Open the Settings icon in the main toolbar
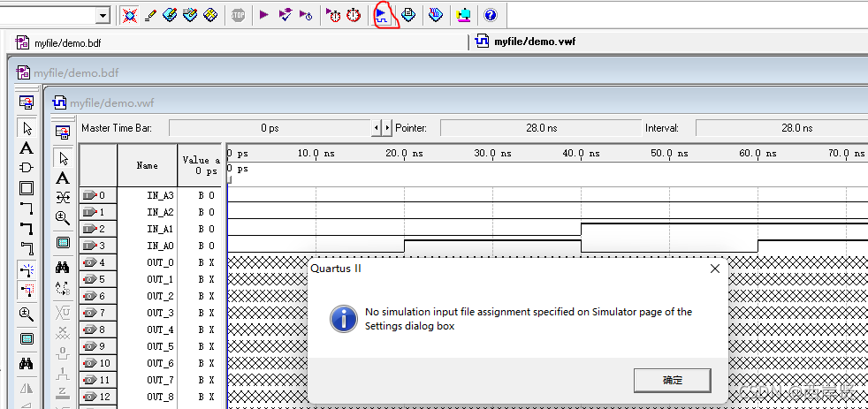868x409 pixels. (130, 15)
